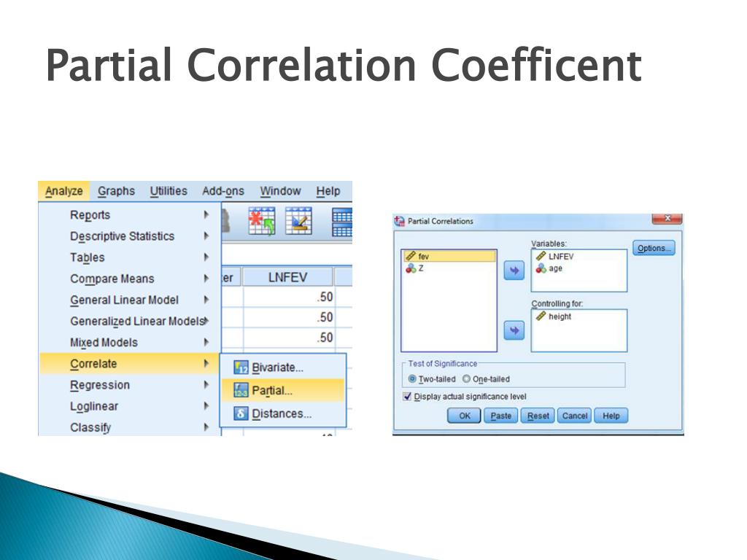
Task: Choose Distances option in Correlate submenu
Action: pyautogui.click(x=283, y=413)
